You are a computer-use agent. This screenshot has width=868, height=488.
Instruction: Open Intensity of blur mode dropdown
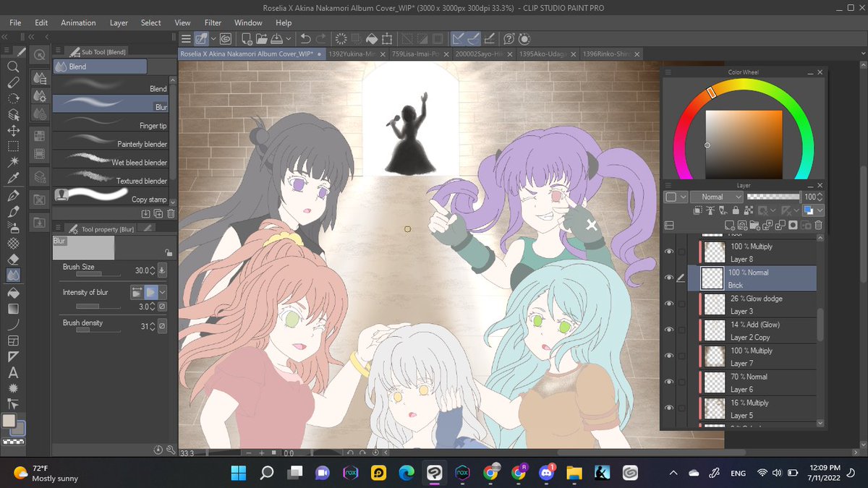(x=163, y=292)
